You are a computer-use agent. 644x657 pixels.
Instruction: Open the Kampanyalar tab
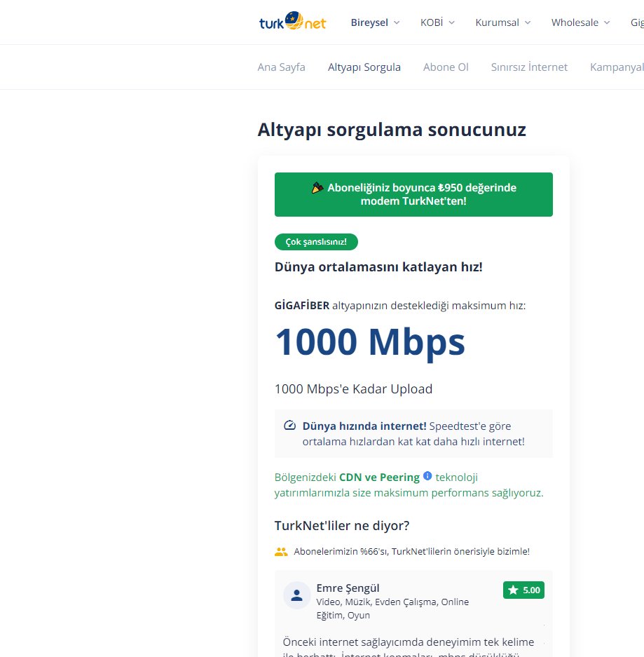tap(617, 67)
